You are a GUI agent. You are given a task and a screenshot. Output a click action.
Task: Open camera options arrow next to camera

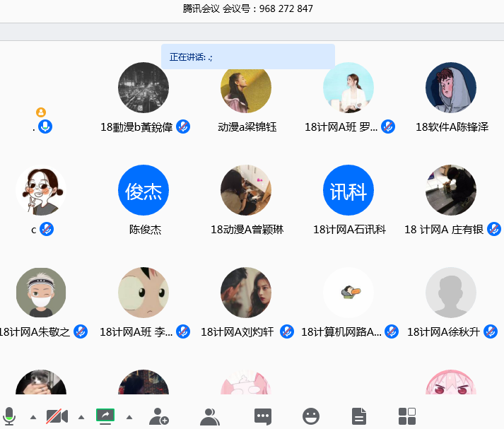point(81,418)
